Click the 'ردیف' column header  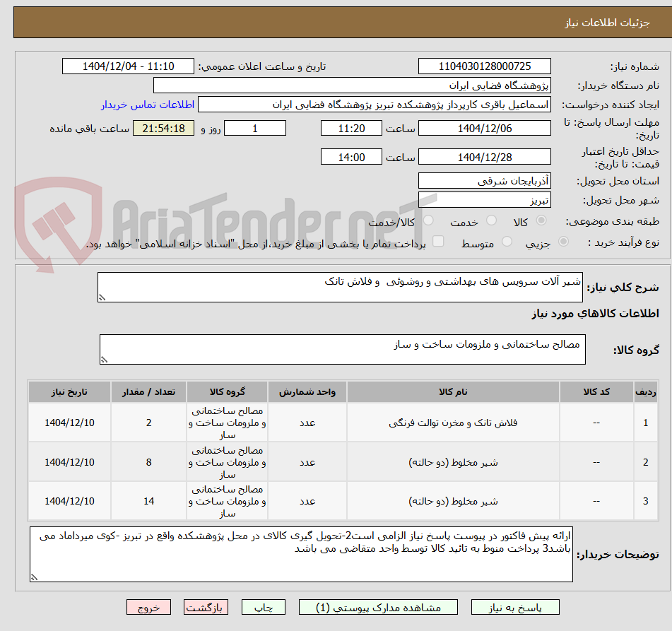point(645,391)
